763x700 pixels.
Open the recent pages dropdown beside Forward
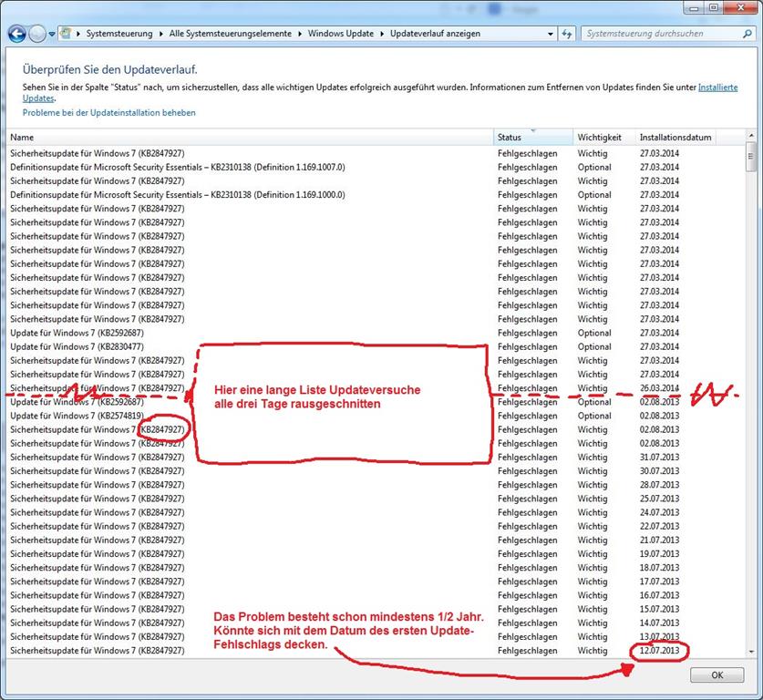[x=52, y=35]
